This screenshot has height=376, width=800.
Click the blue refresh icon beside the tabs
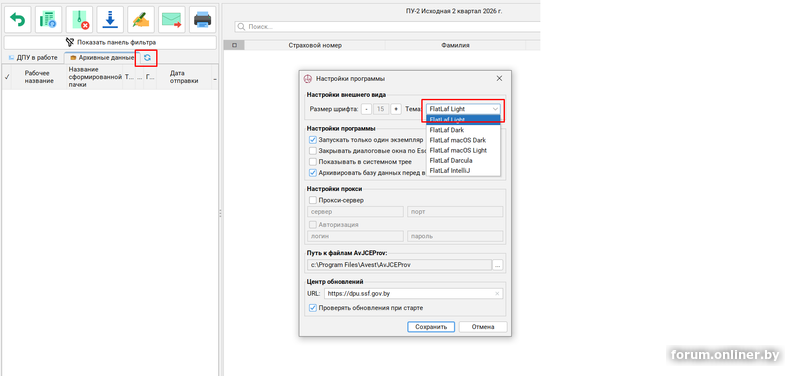pos(147,58)
